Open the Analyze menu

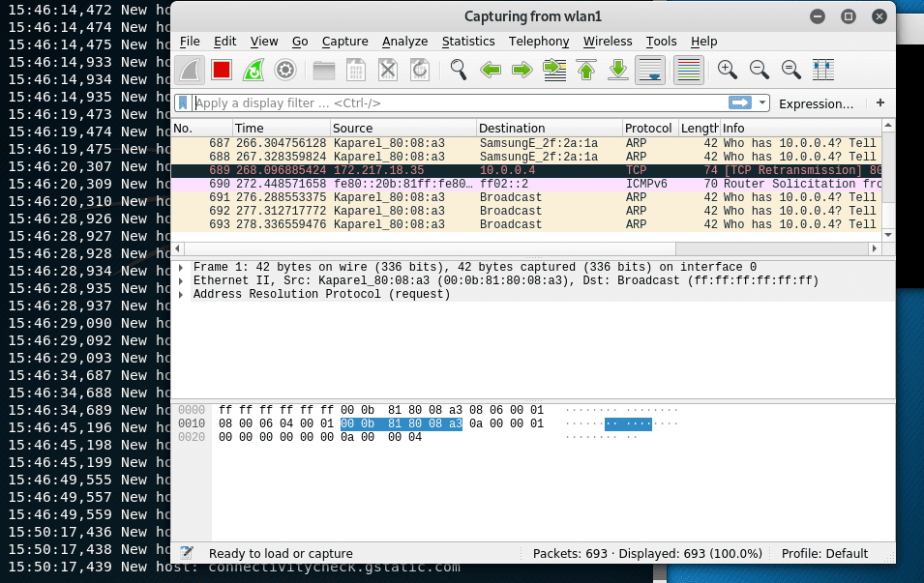pos(404,42)
